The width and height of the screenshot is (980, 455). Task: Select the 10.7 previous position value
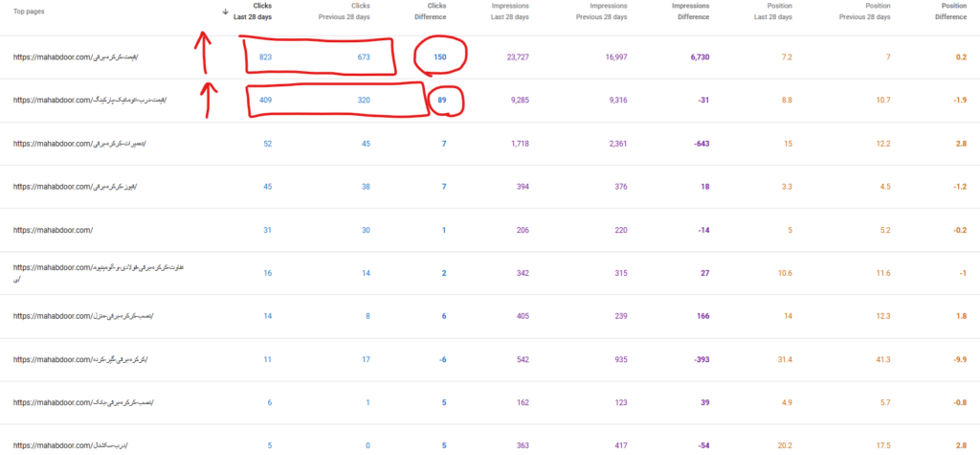click(883, 101)
